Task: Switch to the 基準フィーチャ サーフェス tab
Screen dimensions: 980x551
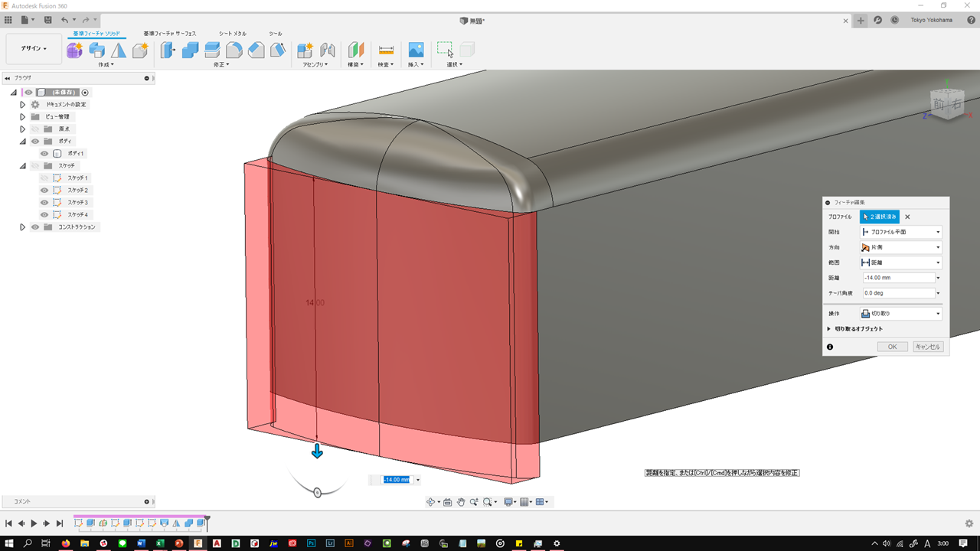Action: pos(170,34)
